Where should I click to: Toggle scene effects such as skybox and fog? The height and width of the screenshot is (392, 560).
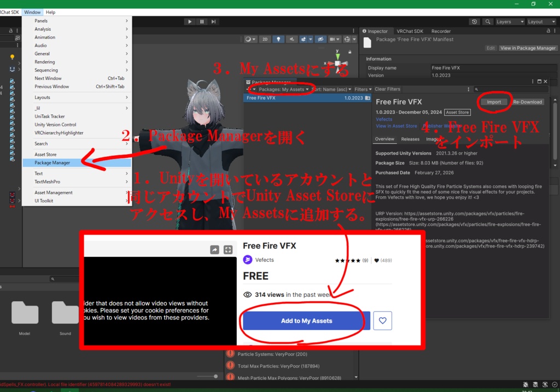click(x=304, y=39)
